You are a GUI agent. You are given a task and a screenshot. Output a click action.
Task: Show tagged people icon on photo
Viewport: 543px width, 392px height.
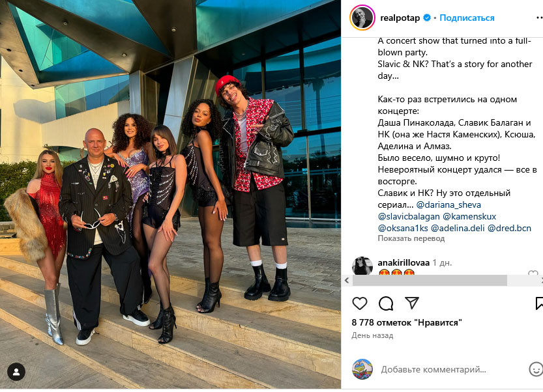[16, 372]
